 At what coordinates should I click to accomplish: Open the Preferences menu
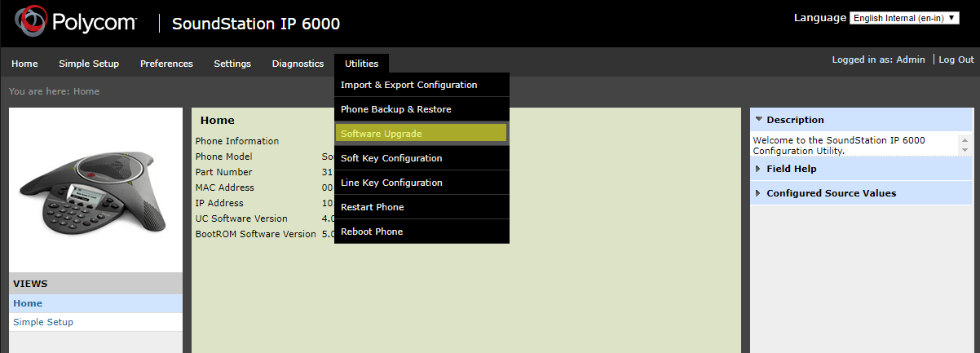coord(166,64)
